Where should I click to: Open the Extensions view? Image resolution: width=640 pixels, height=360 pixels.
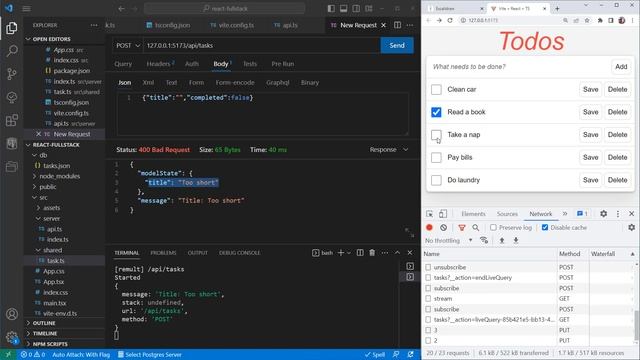pos(12,120)
